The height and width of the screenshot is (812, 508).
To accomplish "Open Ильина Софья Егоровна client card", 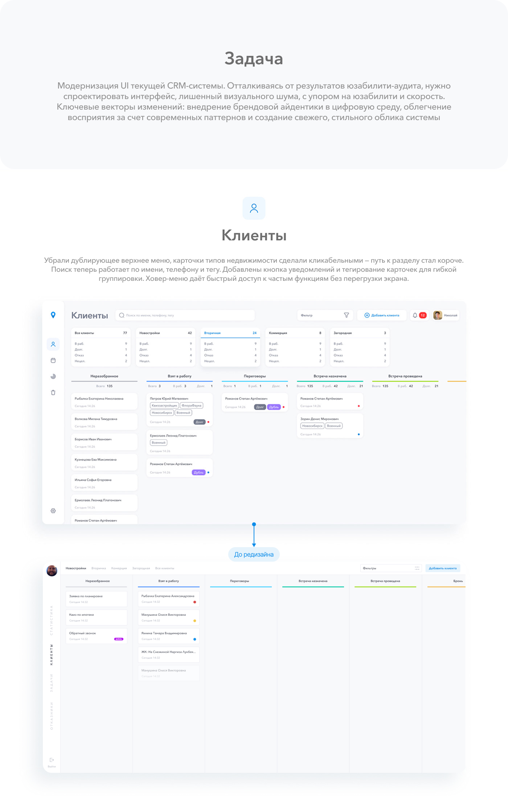I will click(x=105, y=483).
